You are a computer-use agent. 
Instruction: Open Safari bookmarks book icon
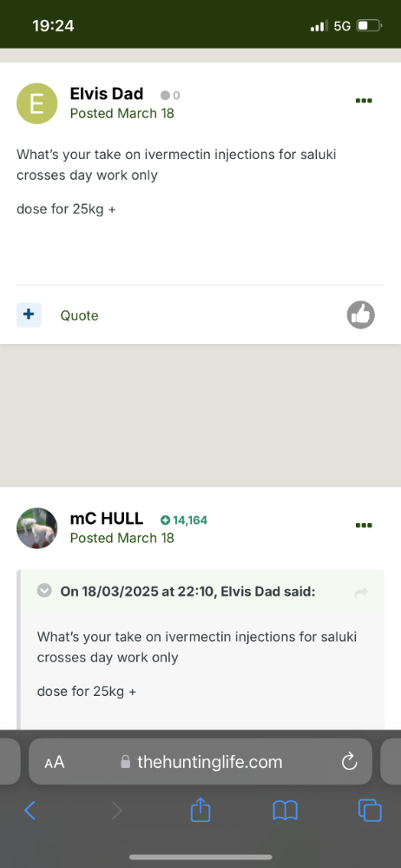coord(286,811)
